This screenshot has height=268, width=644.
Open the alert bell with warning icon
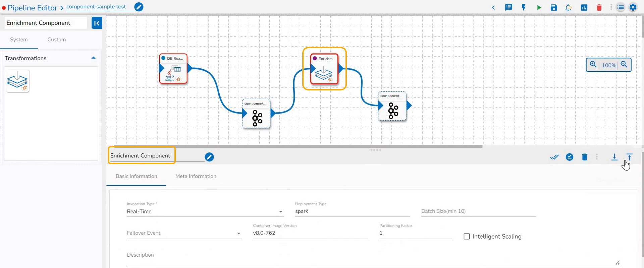point(569,7)
